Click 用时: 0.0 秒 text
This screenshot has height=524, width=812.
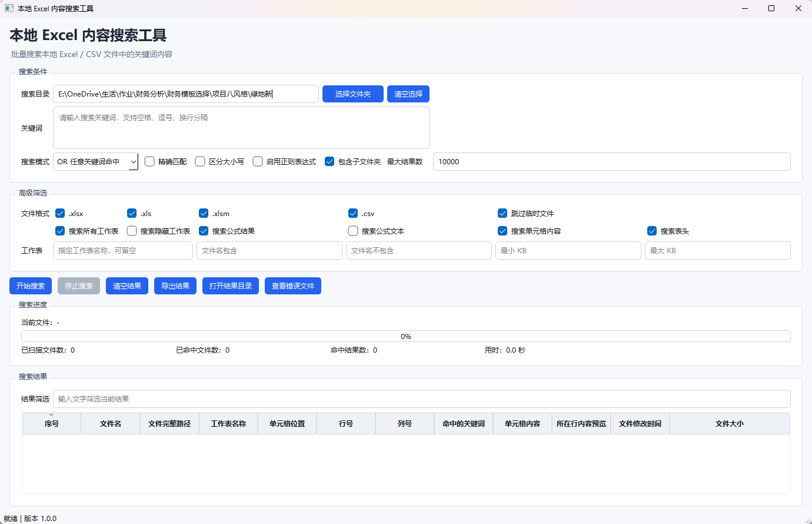pyautogui.click(x=505, y=350)
